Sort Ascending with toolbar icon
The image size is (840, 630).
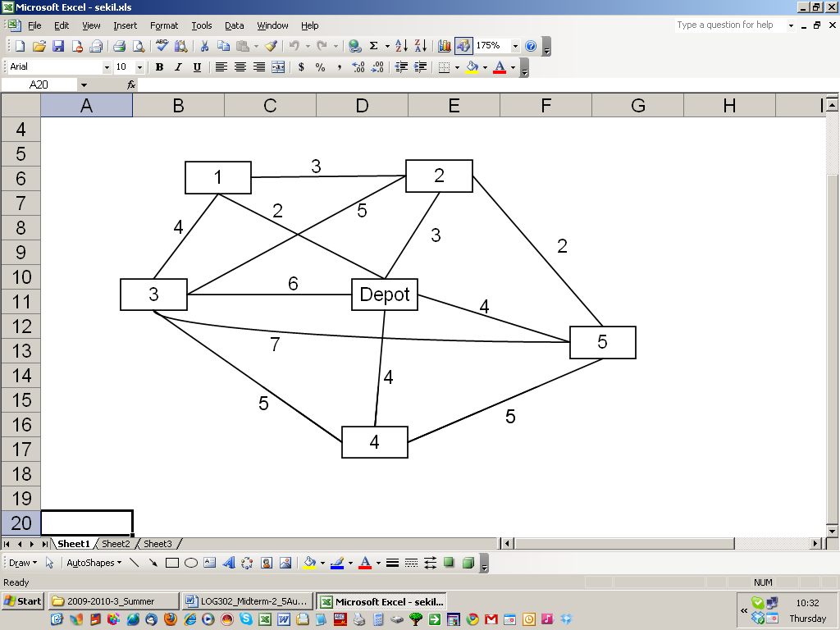[x=399, y=47]
